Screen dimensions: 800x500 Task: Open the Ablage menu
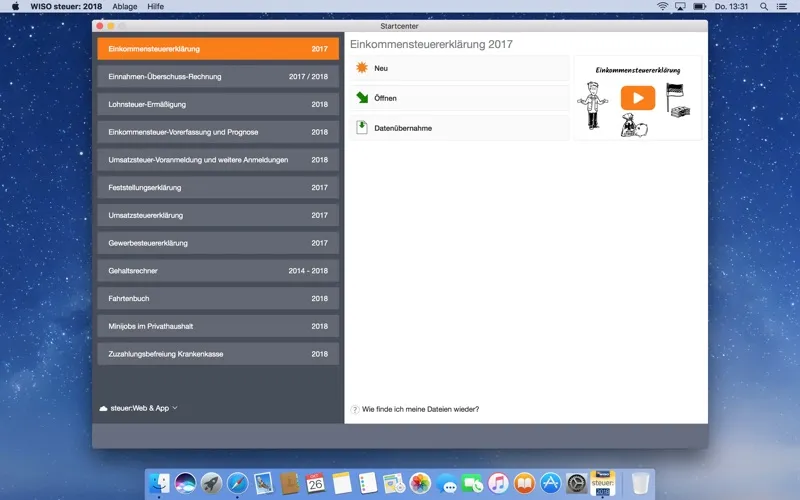[x=125, y=6]
